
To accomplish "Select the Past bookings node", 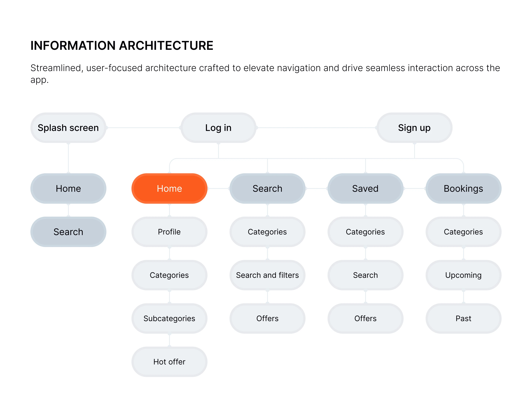I will [463, 318].
